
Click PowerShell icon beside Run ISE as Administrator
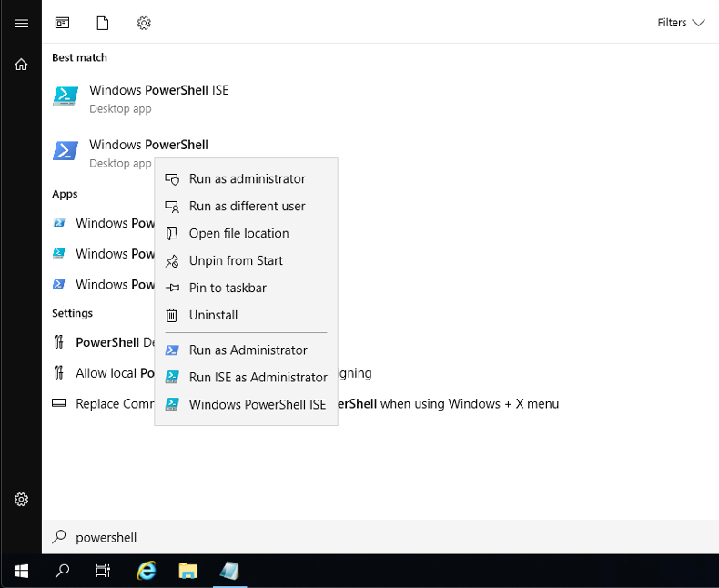(172, 377)
